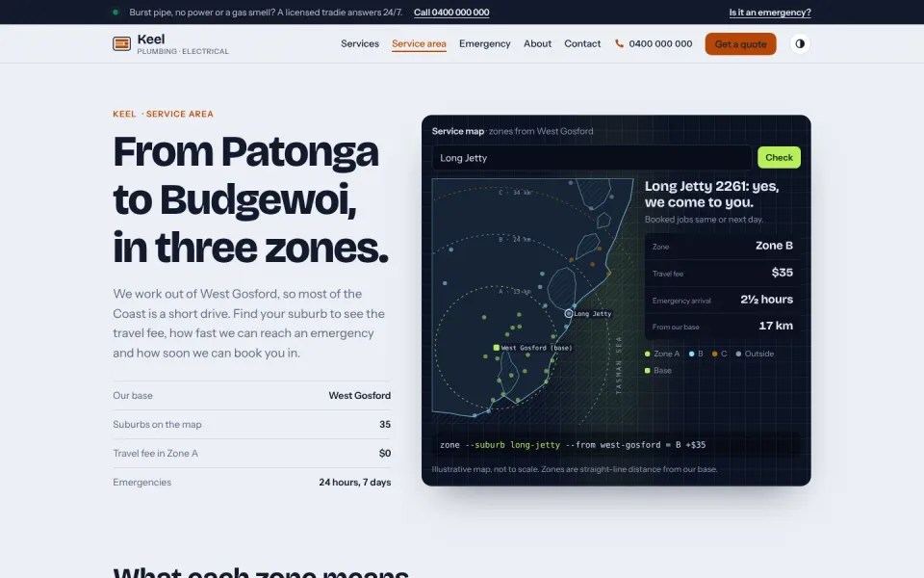Click the 'Long Jetty 2261: yes, we come to you.' heading
This screenshot has width=924, height=578.
point(711,194)
